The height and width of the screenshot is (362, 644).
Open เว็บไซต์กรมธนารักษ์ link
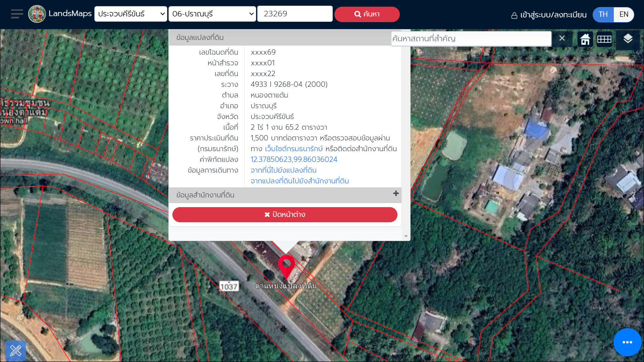[x=293, y=149]
